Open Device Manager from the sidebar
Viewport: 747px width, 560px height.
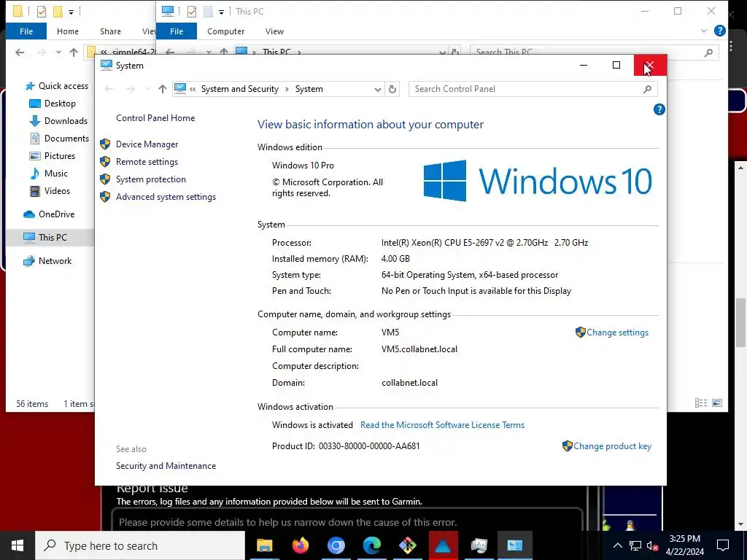pos(147,144)
